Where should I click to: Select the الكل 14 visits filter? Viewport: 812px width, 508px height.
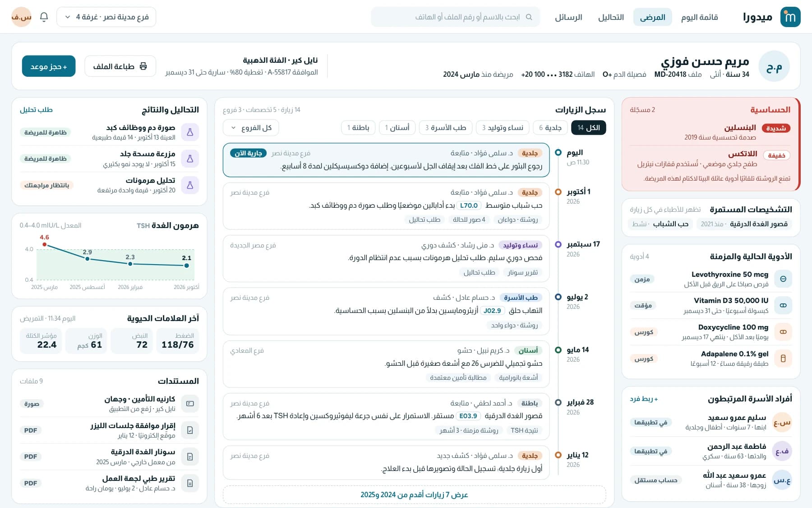588,128
